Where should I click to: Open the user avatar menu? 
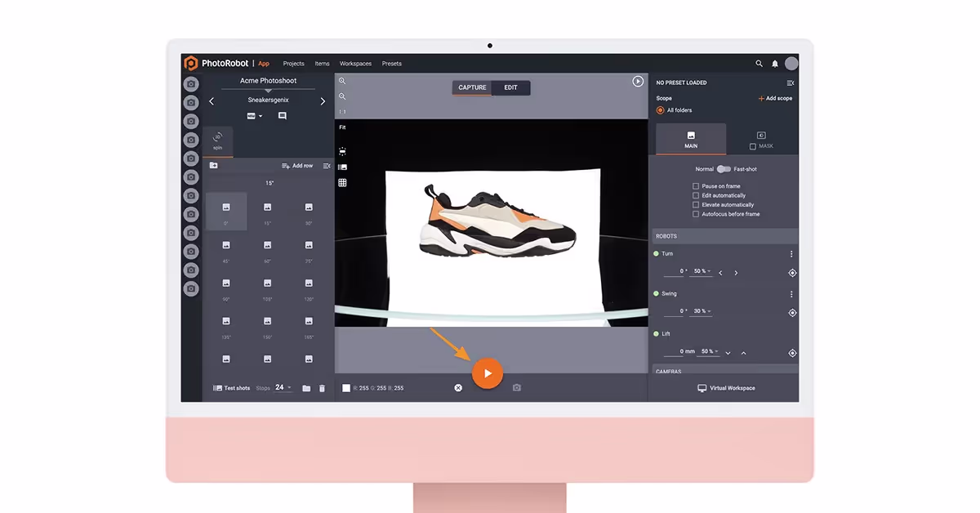tap(791, 64)
